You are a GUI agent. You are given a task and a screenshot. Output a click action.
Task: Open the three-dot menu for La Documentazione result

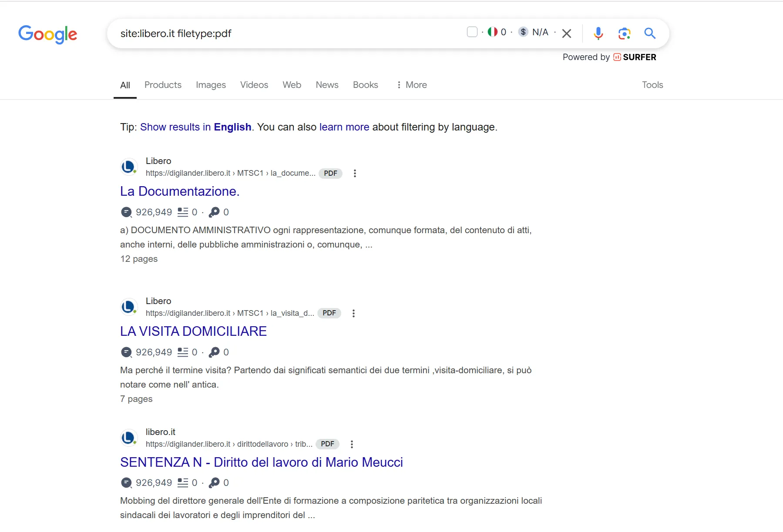(355, 173)
